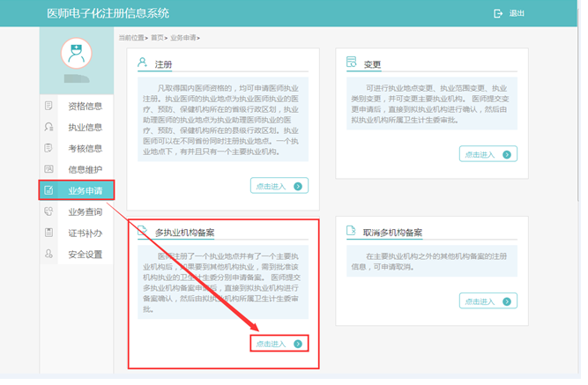
Task: Click the 取消多机构备案 document icon
Action: [x=351, y=232]
